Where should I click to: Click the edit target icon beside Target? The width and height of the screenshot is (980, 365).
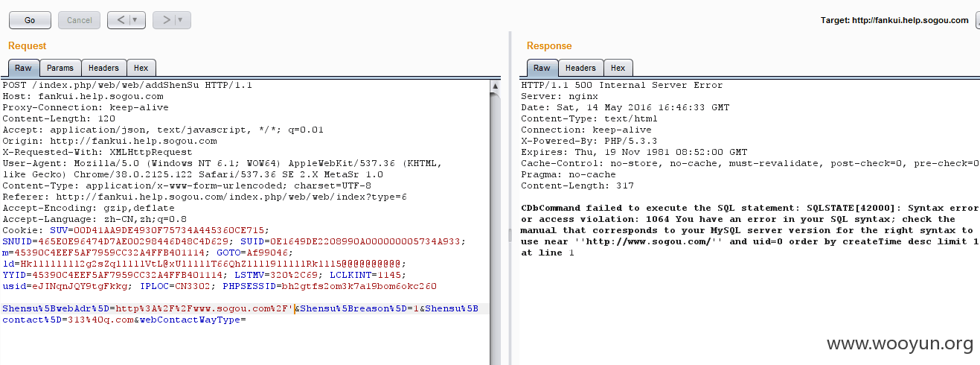[978, 20]
